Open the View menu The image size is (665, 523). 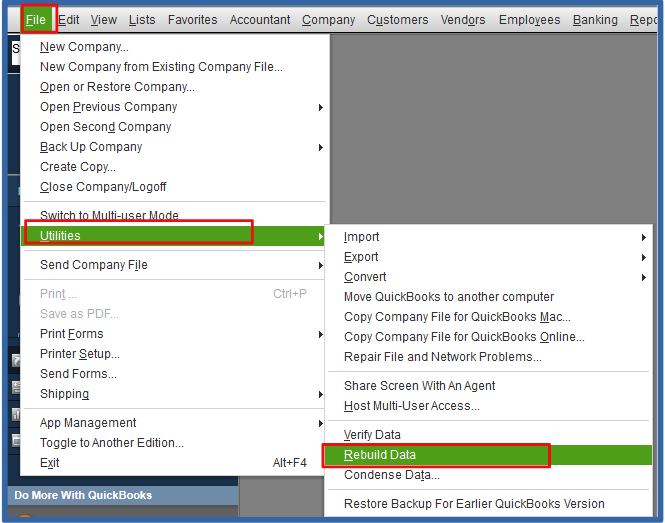(103, 20)
